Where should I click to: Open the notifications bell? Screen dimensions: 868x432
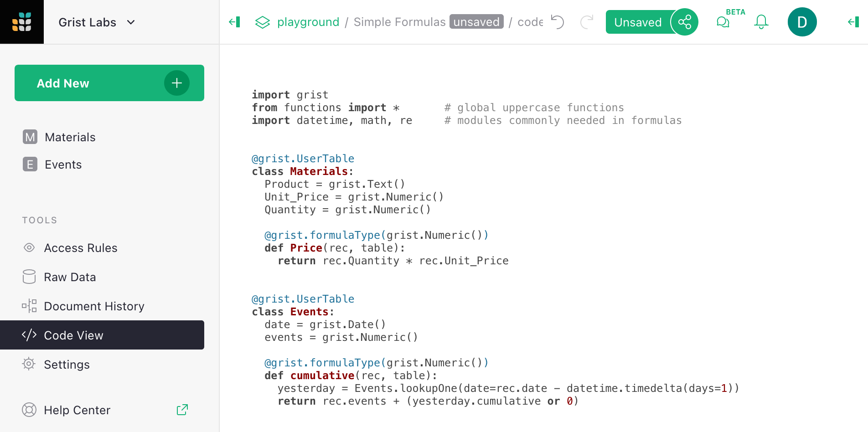(761, 21)
